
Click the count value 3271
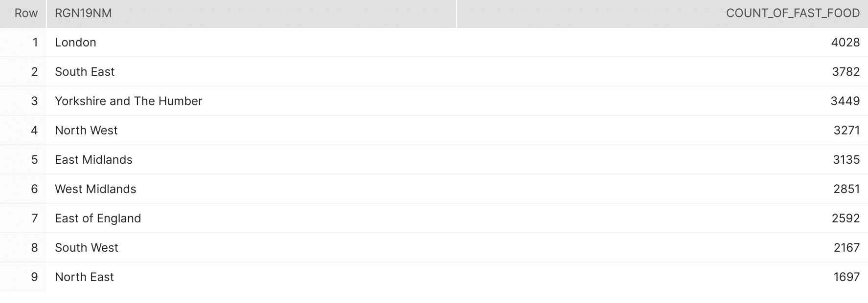[x=847, y=130]
